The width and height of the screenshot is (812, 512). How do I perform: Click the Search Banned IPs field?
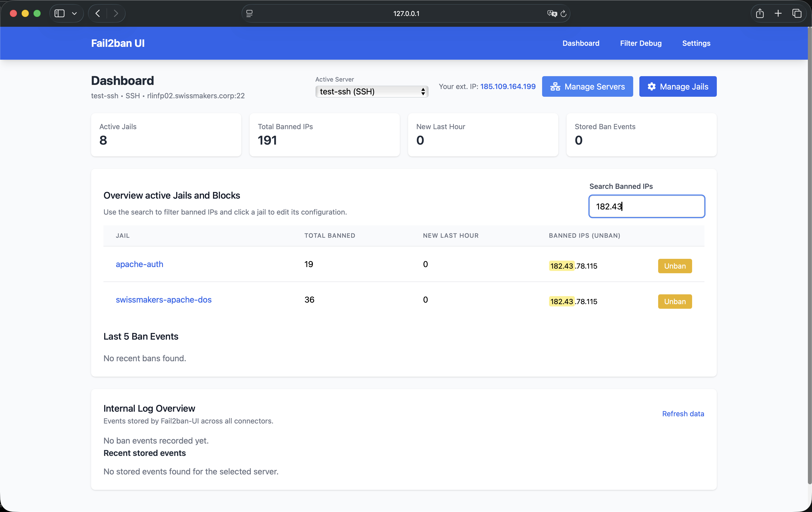click(646, 206)
